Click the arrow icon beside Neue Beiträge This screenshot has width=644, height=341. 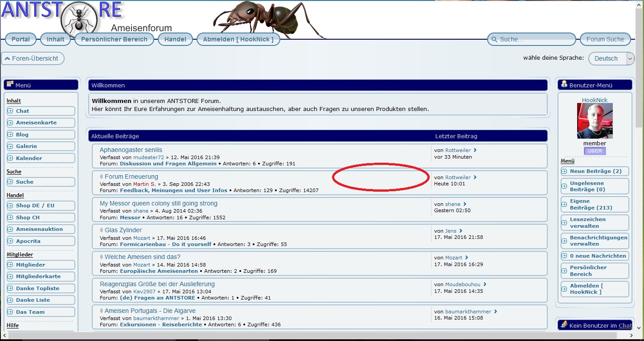(564, 171)
